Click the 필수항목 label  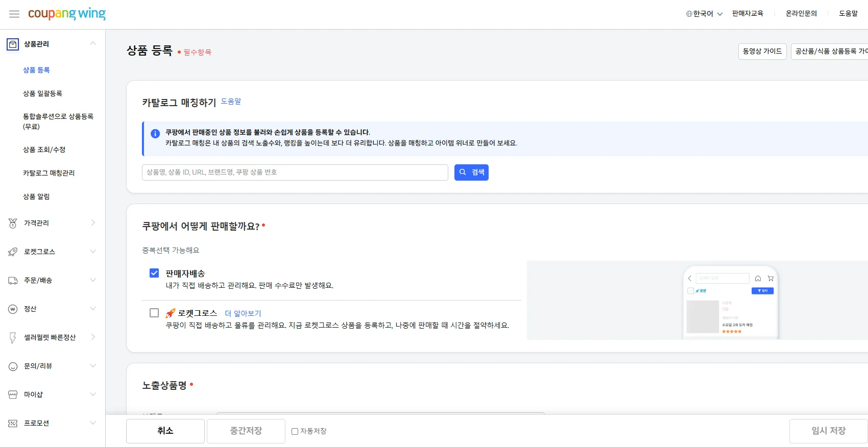click(197, 52)
